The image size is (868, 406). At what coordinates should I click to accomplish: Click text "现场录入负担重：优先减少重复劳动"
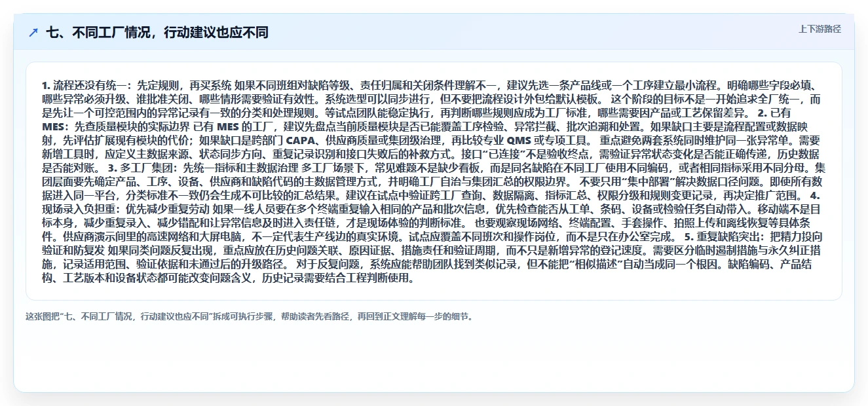tap(126, 209)
